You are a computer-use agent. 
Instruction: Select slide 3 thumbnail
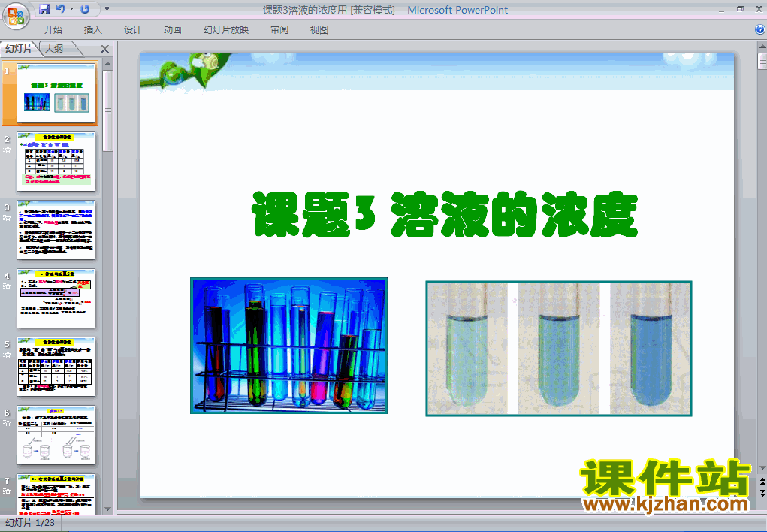click(x=56, y=230)
